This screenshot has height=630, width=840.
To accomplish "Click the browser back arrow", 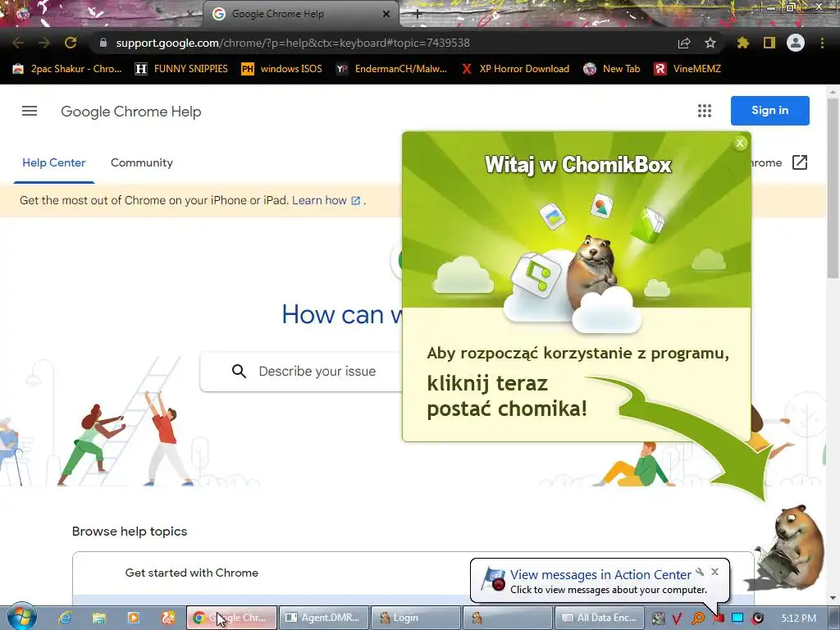I will (18, 43).
